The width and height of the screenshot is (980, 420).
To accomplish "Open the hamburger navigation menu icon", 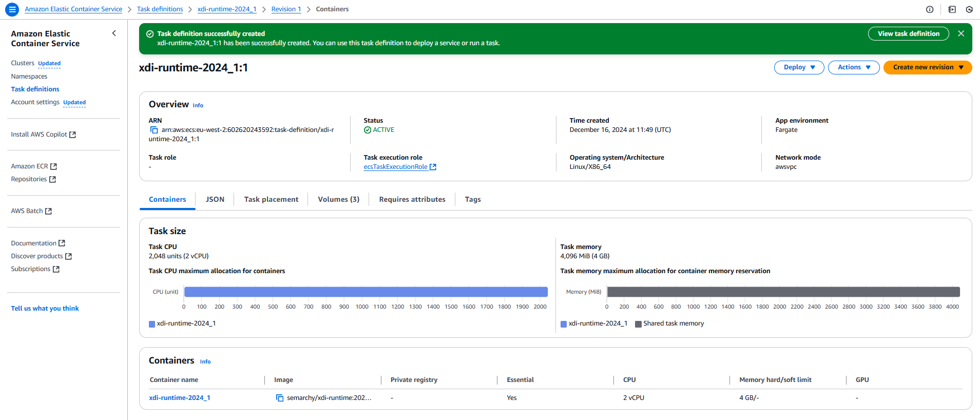I will point(12,9).
